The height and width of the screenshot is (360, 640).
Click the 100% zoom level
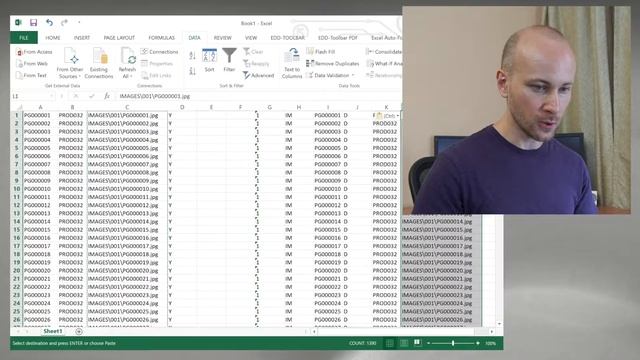coord(491,343)
